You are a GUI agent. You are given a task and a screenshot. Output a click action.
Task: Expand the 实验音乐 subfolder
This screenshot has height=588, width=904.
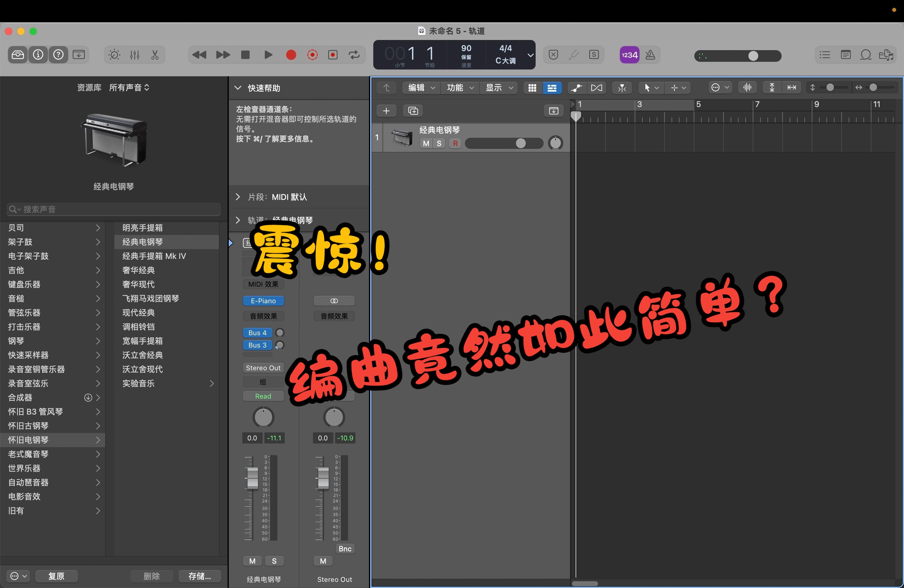click(x=212, y=383)
